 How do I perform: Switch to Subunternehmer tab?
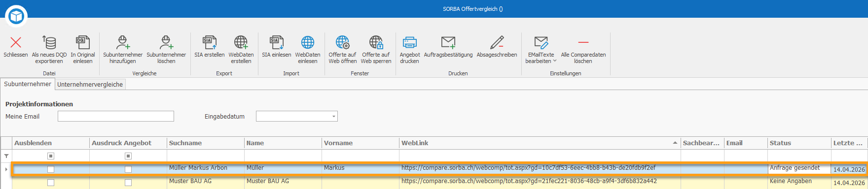click(28, 84)
